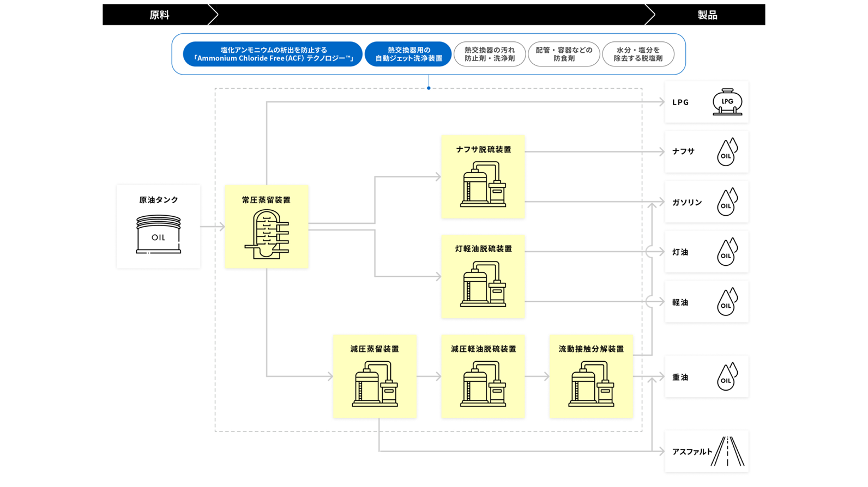Click the crude oil tank icon
This screenshot has height=487, width=868.
[158, 234]
